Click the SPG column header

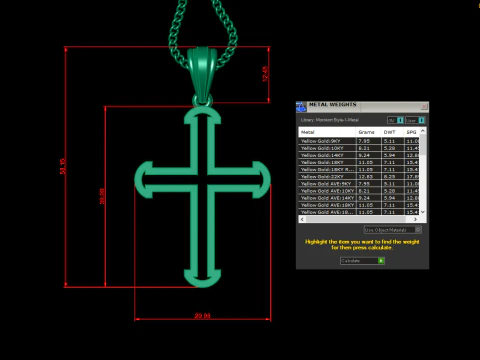(412, 132)
